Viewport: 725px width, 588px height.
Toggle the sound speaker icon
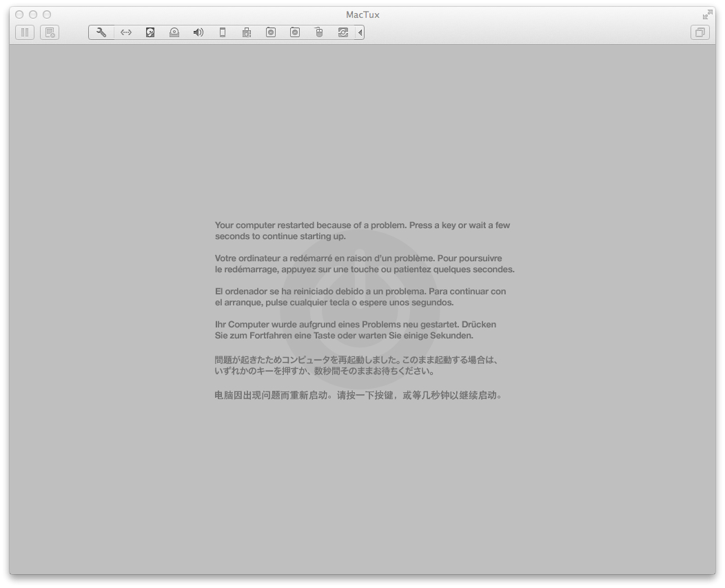[x=198, y=32]
